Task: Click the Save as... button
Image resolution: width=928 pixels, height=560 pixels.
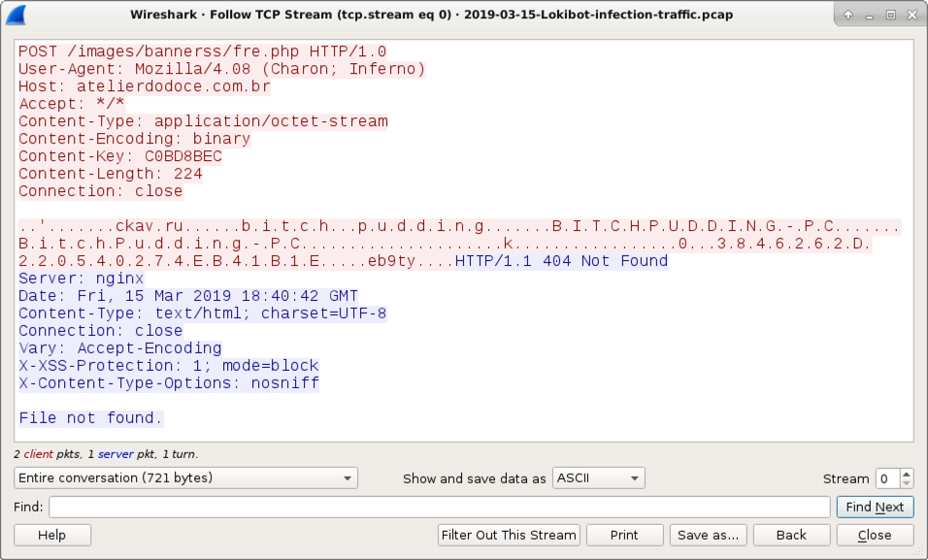Action: [709, 535]
